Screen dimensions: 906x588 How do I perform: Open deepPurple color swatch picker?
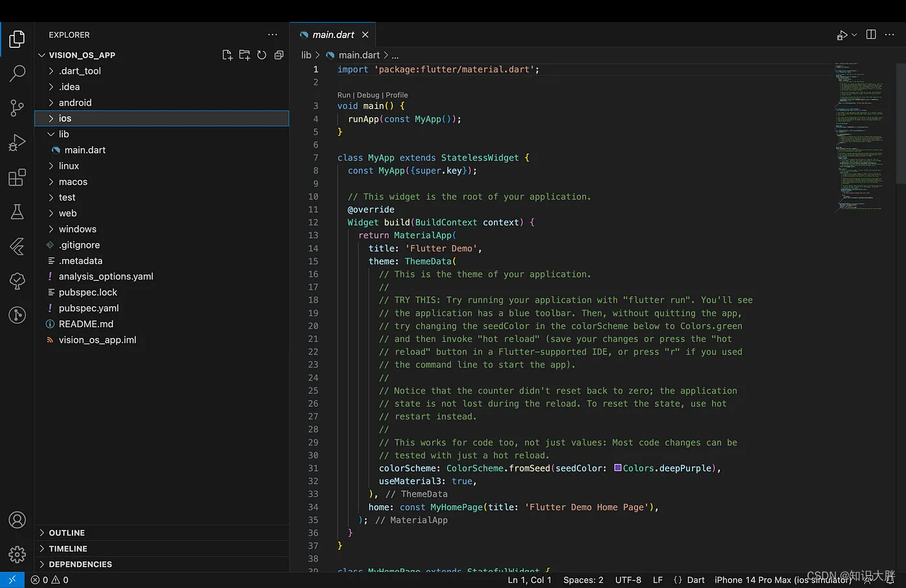click(x=618, y=468)
